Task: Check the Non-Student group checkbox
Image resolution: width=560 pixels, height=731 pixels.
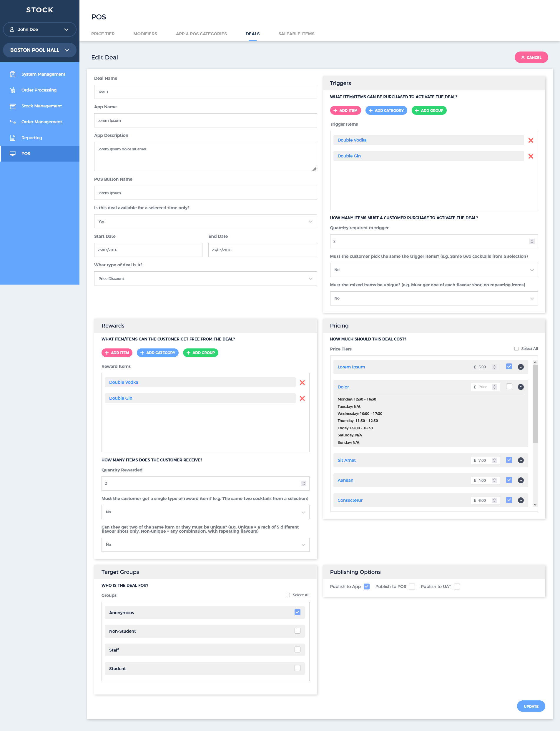Action: [297, 631]
